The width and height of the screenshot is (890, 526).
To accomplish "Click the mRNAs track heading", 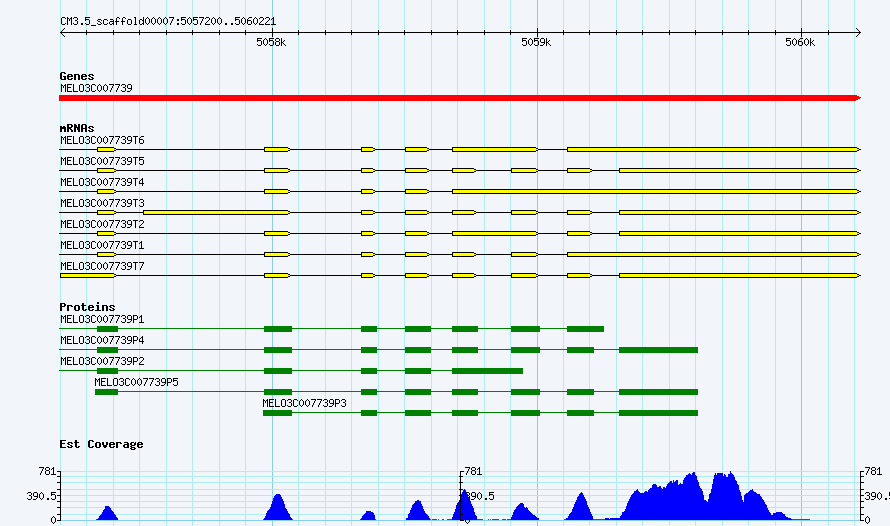I will pos(77,128).
